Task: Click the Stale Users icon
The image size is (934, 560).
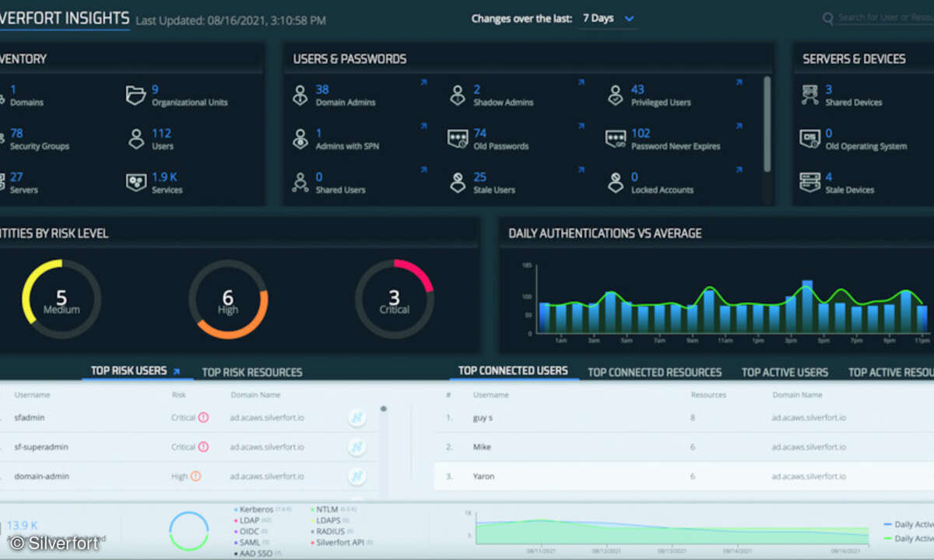Action: pos(458,183)
